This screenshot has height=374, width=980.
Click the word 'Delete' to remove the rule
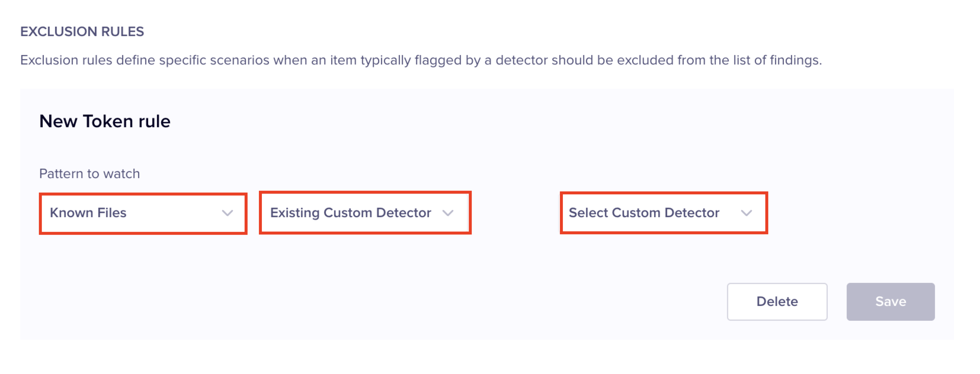[x=776, y=302]
